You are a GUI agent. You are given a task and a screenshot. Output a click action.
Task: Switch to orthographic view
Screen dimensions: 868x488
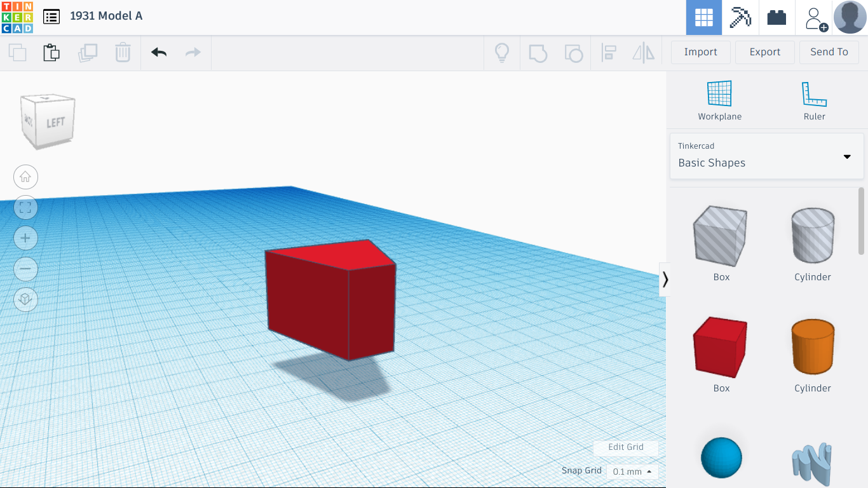click(25, 299)
